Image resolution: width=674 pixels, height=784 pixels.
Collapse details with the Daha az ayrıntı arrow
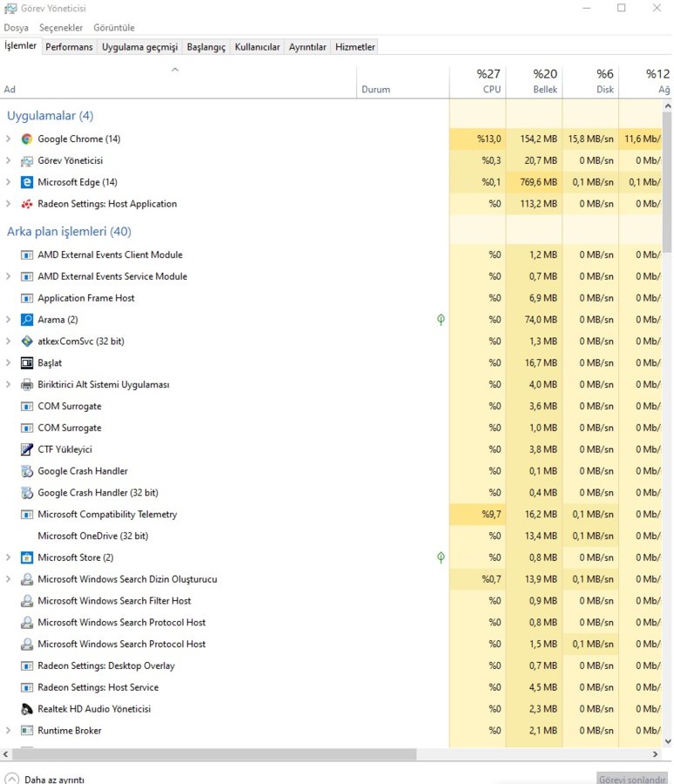(x=12, y=779)
